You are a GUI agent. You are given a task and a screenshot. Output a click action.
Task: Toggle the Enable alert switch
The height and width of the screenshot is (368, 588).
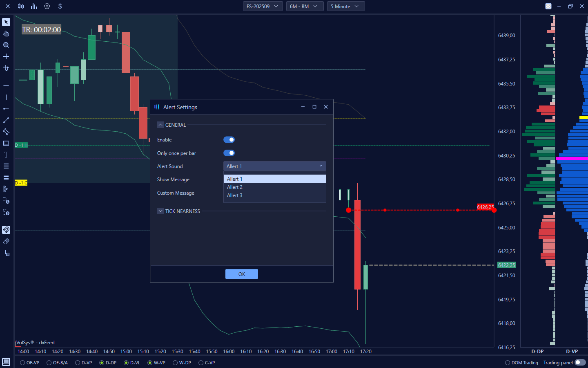pyautogui.click(x=229, y=140)
